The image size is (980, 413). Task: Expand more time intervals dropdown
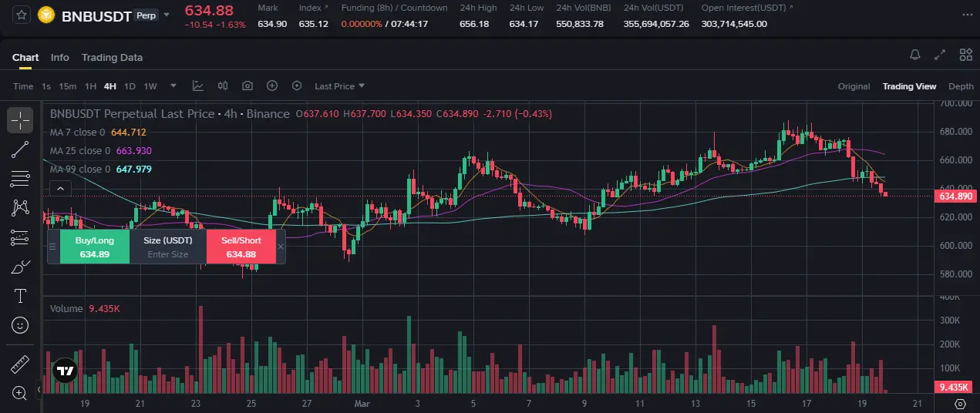click(x=173, y=86)
